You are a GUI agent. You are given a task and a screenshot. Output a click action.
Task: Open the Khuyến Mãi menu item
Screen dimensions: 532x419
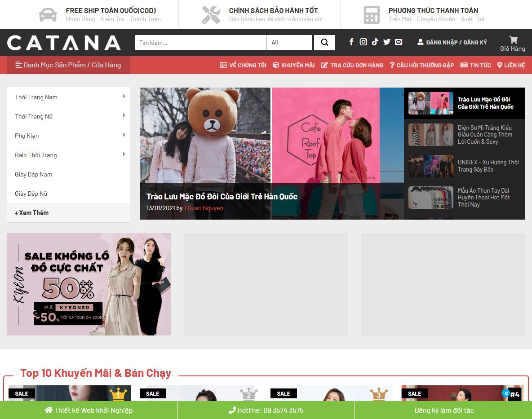pyautogui.click(x=294, y=65)
